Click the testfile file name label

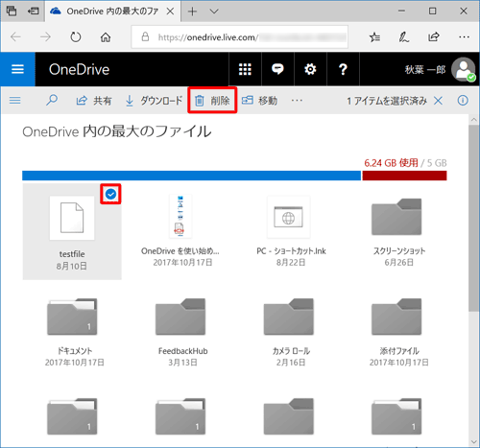click(72, 254)
